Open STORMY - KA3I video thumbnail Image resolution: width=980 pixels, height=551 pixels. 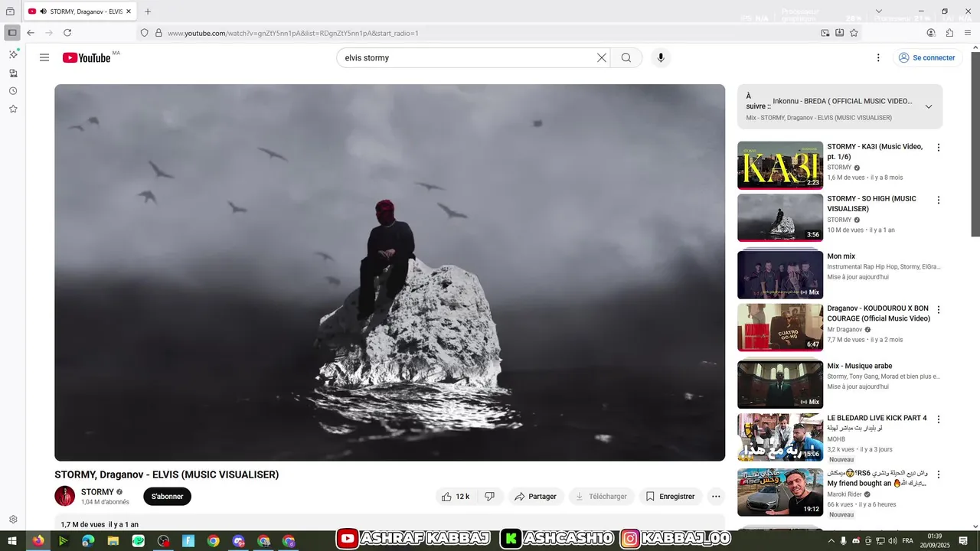click(x=780, y=165)
